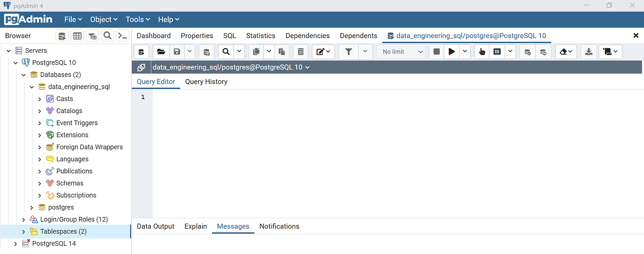
Task: Toggle the connection status plug icon
Action: pyautogui.click(x=141, y=67)
